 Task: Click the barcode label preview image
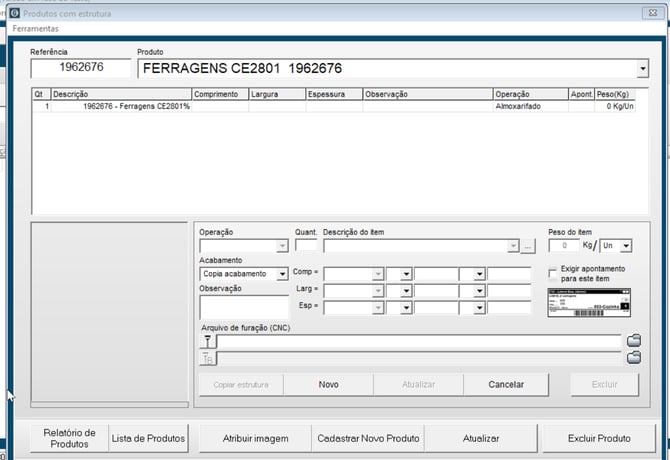(591, 303)
